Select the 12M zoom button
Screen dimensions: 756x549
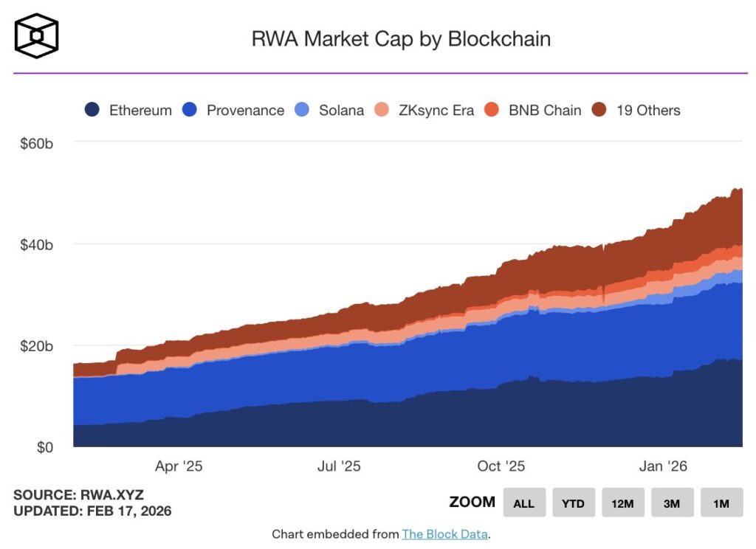[x=623, y=503]
